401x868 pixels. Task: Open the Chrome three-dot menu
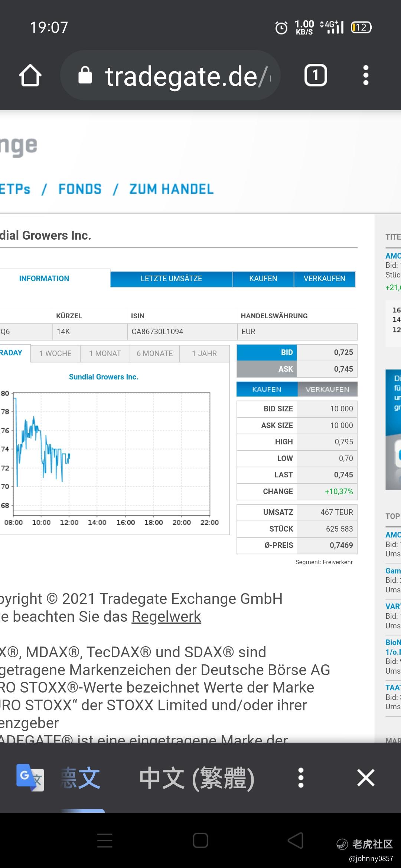coord(366,75)
